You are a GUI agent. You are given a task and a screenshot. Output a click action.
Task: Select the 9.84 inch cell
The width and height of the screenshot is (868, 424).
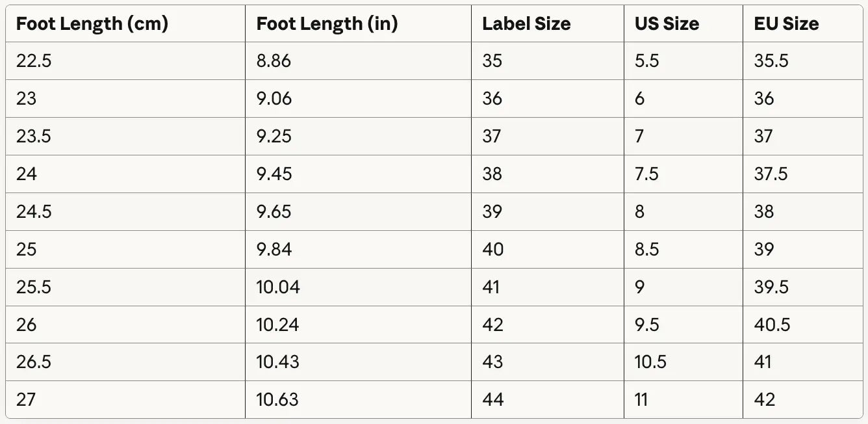(274, 249)
